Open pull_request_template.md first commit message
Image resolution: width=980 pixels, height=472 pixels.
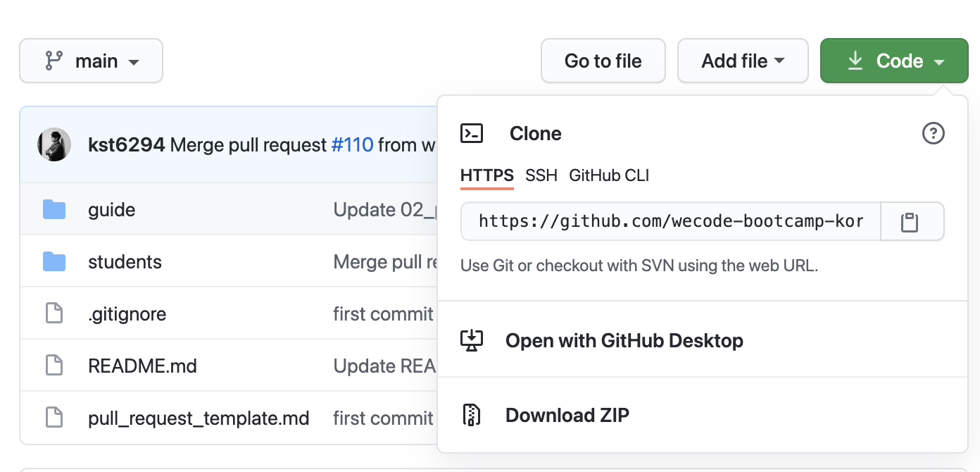383,418
